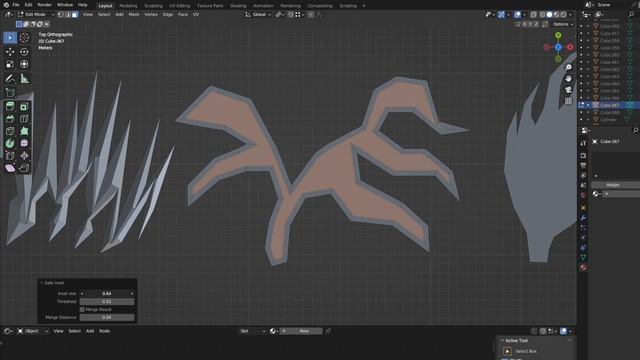Viewport: 640px width, 360px height.
Task: Select Cube.067 in the outliner
Action: pos(609,105)
